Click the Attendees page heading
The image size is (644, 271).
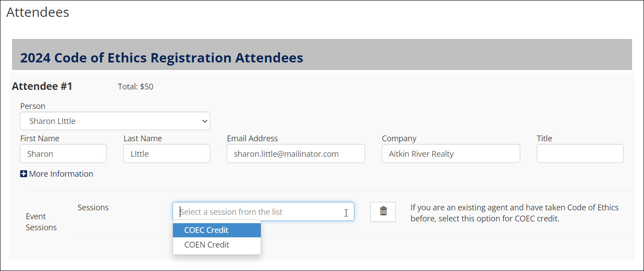coord(38,12)
